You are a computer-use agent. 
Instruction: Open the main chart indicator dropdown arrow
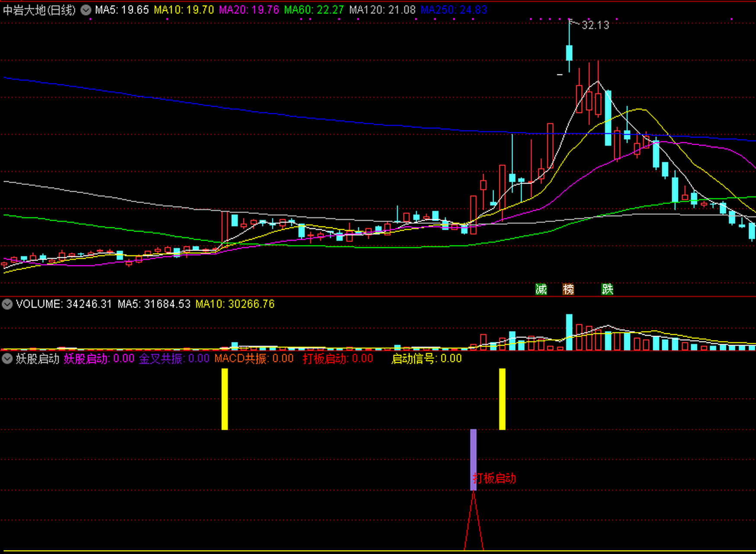[x=86, y=10]
